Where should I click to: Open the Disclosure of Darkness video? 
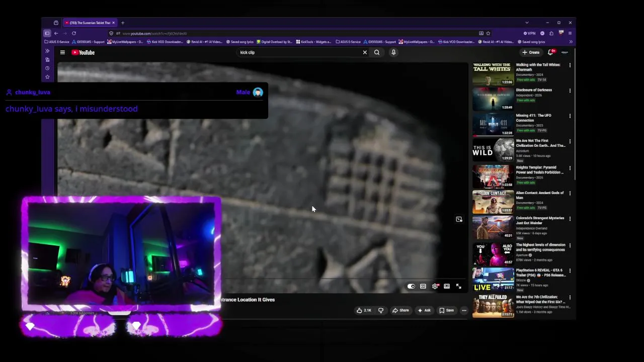tap(534, 90)
